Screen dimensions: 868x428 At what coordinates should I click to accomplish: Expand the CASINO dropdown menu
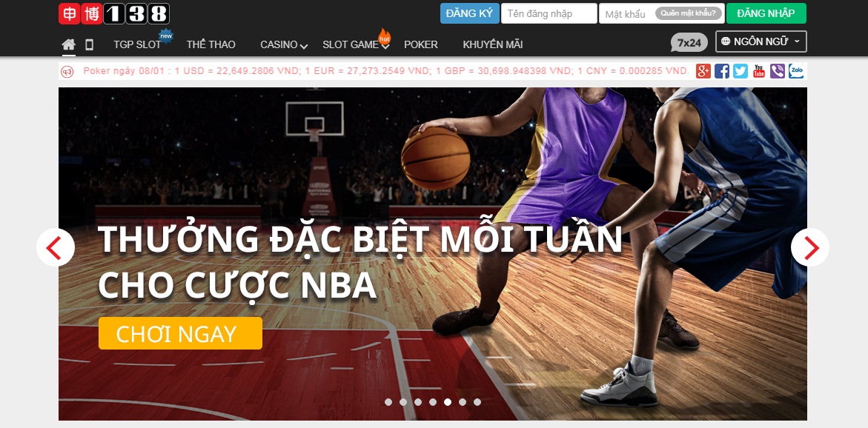284,44
